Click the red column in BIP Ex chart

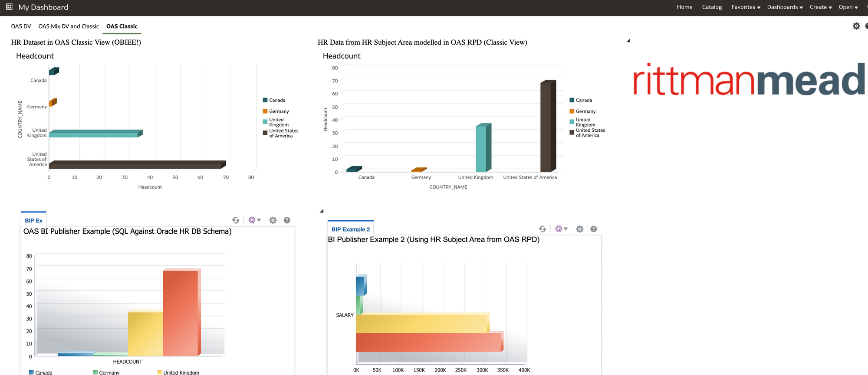[x=181, y=313]
